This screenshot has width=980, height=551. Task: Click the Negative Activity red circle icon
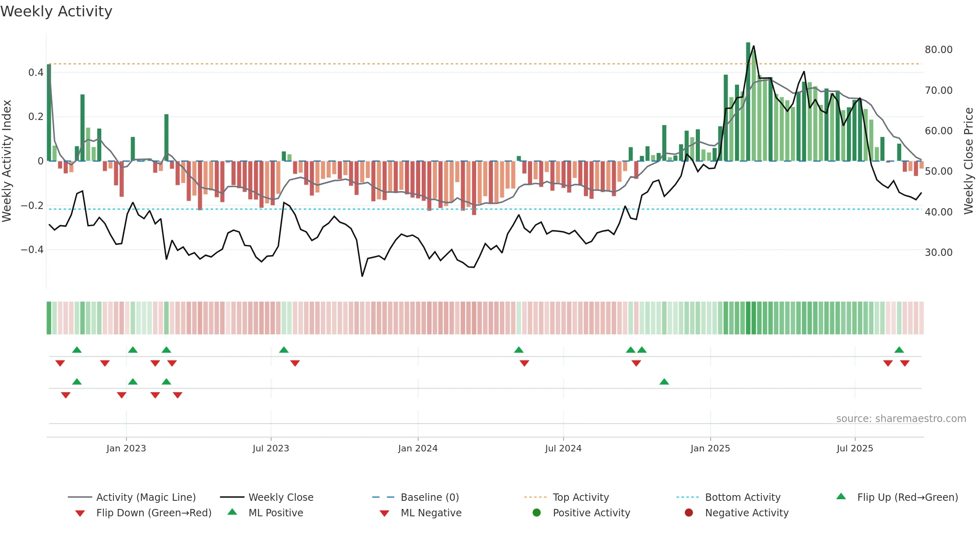(689, 512)
